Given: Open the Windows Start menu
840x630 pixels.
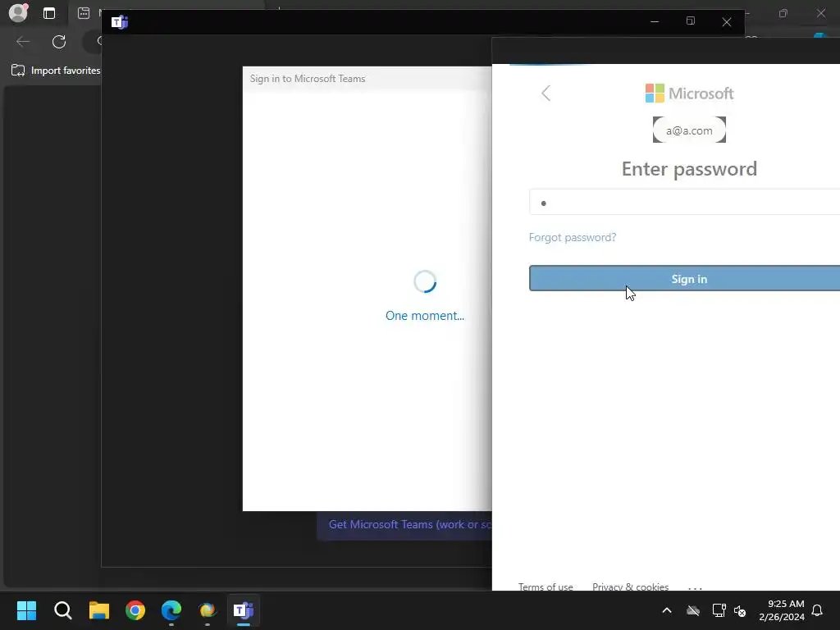Looking at the screenshot, I should 26,610.
